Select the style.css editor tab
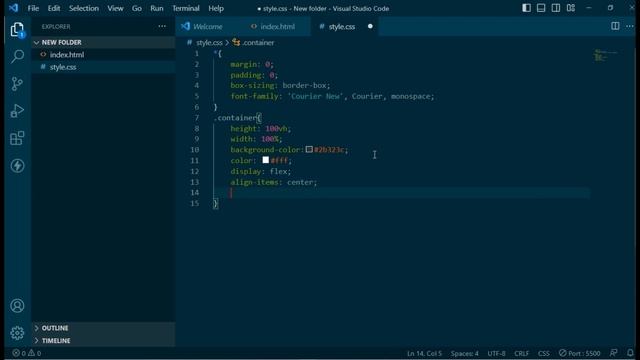Screen dimensions: 640x360 coord(342,27)
